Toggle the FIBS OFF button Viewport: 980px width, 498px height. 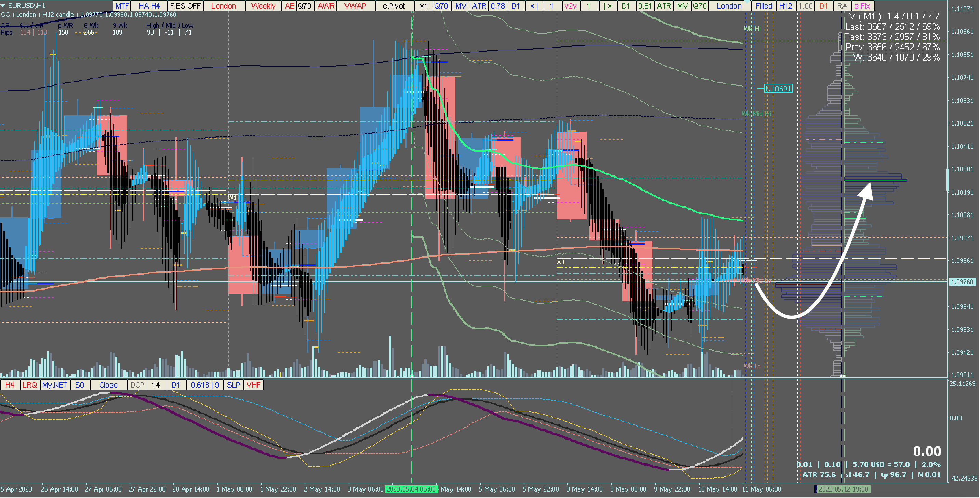185,6
